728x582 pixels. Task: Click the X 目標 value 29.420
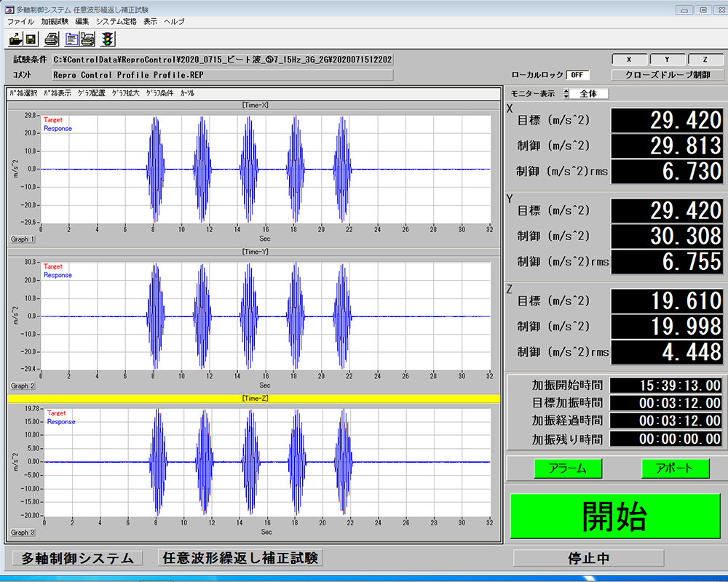tap(667, 120)
